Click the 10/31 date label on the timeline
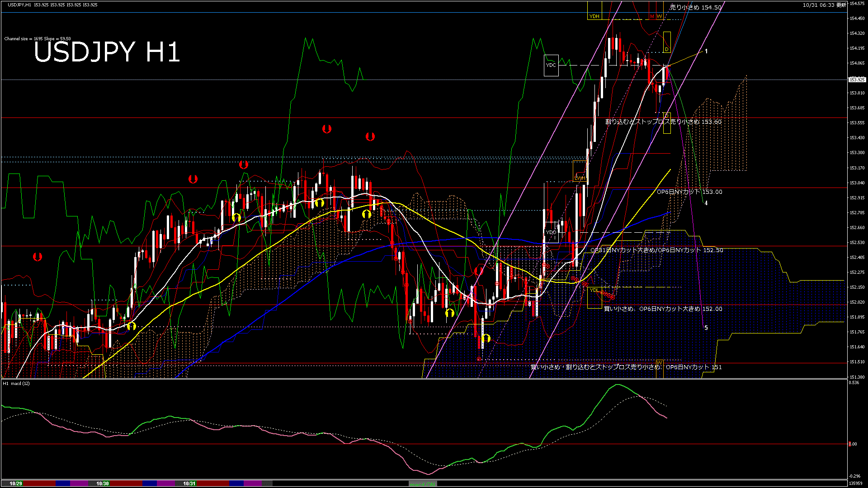This screenshot has width=868, height=488. click(x=189, y=483)
